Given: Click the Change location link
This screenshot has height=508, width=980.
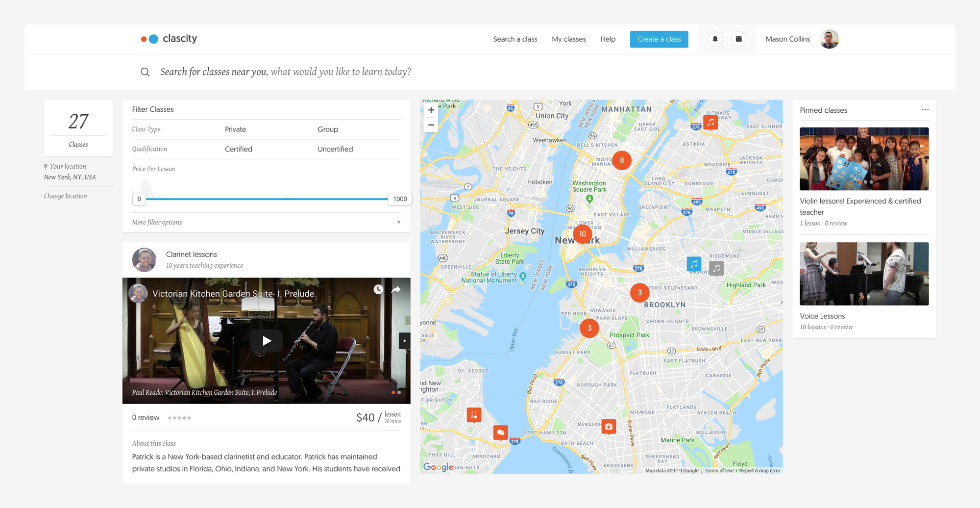Looking at the screenshot, I should click(x=65, y=196).
